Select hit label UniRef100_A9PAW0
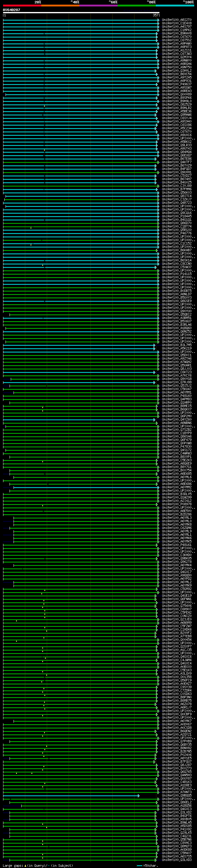 click(x=177, y=43)
